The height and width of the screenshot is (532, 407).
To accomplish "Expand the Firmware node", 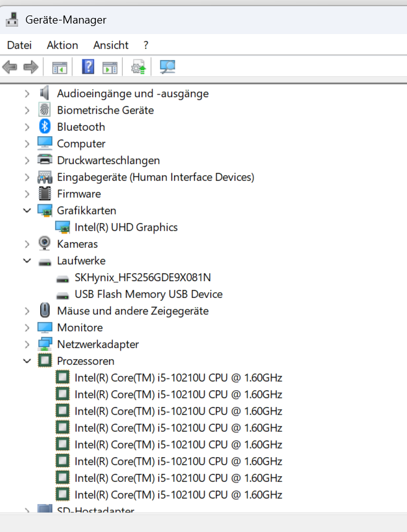I will coord(27,194).
